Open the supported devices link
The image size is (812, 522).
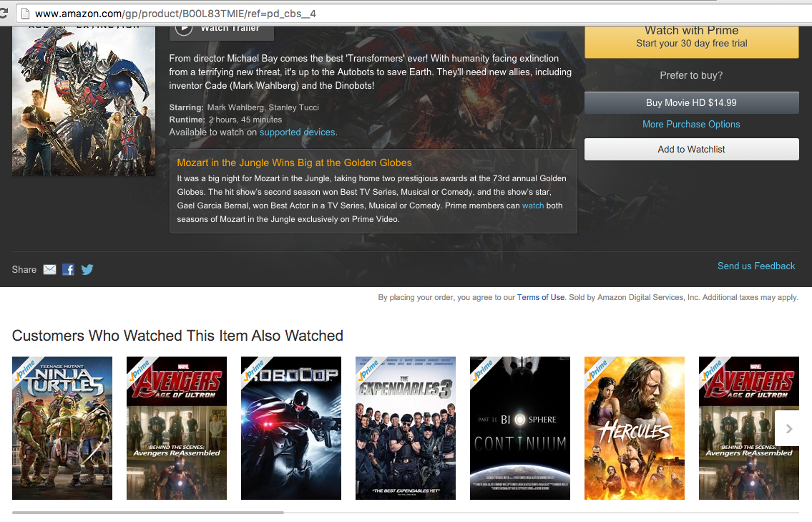pyautogui.click(x=297, y=132)
